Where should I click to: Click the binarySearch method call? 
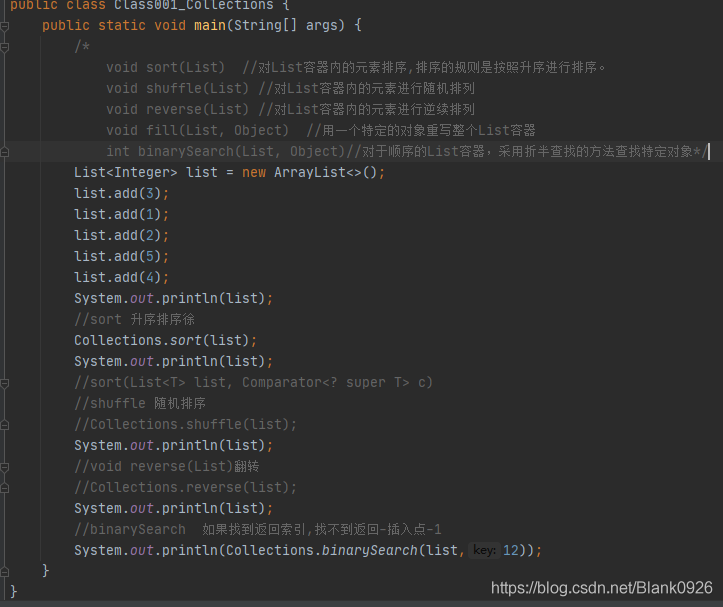point(369,550)
